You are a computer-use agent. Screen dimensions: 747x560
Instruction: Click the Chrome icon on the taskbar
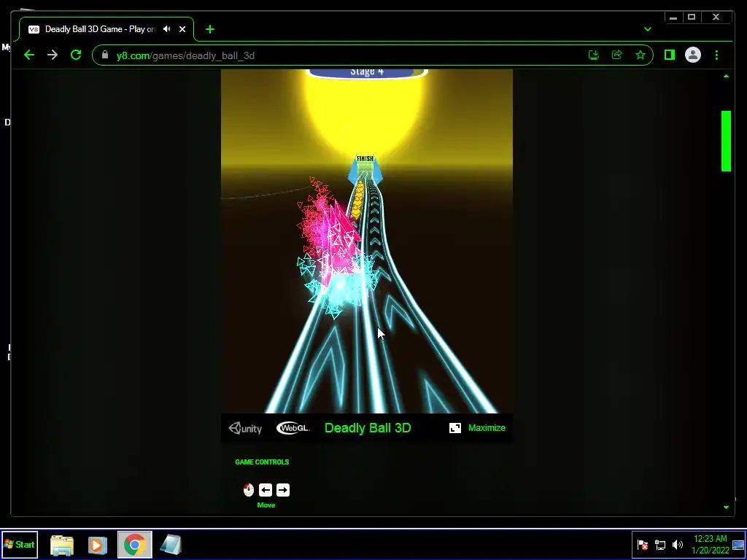(135, 545)
